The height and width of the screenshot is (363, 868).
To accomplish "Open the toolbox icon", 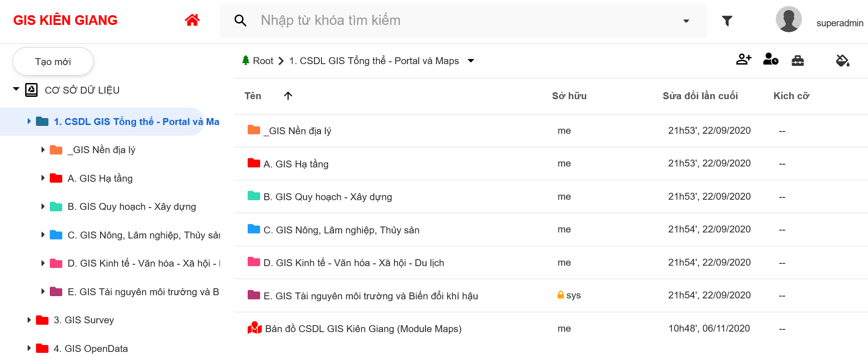I will (x=797, y=60).
